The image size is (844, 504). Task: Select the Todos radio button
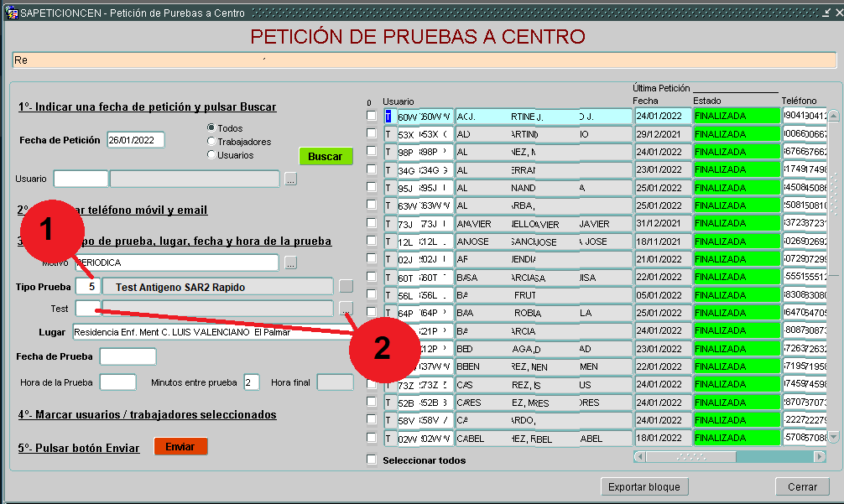pos(211,128)
